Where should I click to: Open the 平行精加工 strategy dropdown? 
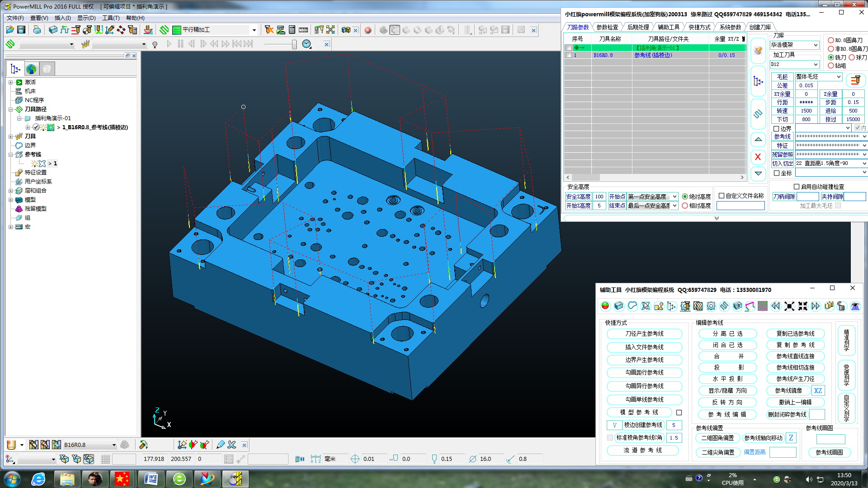tap(254, 30)
